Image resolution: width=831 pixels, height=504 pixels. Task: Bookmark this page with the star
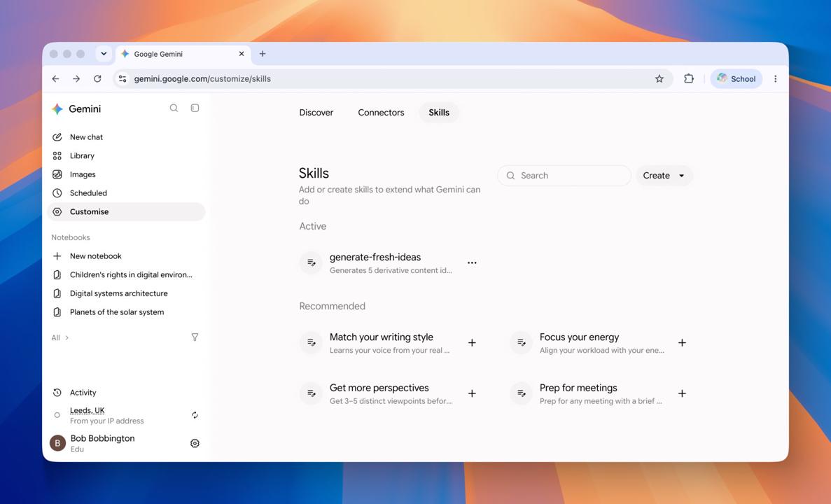pos(659,78)
